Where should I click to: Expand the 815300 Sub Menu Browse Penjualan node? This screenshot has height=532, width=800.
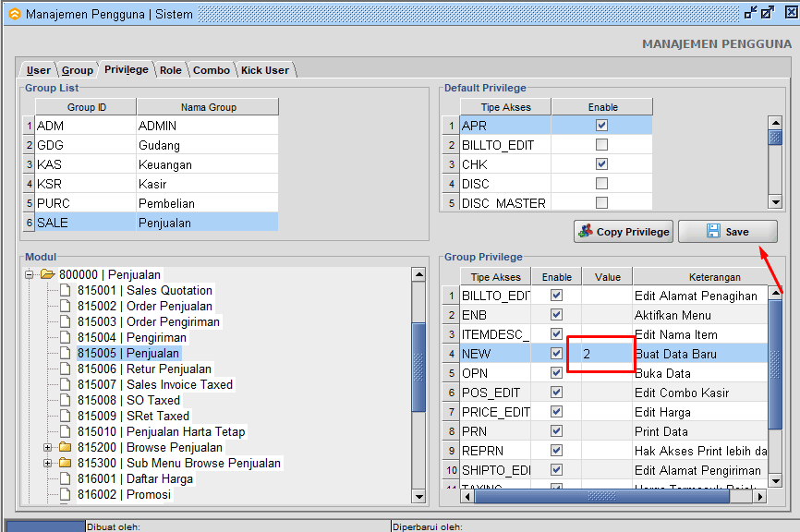coord(48,463)
